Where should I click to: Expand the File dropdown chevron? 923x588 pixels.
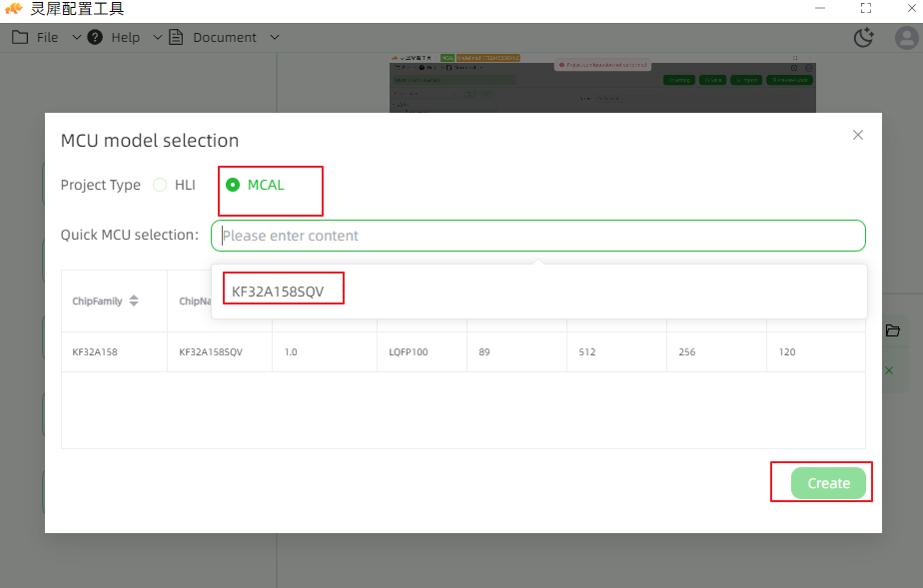click(77, 37)
